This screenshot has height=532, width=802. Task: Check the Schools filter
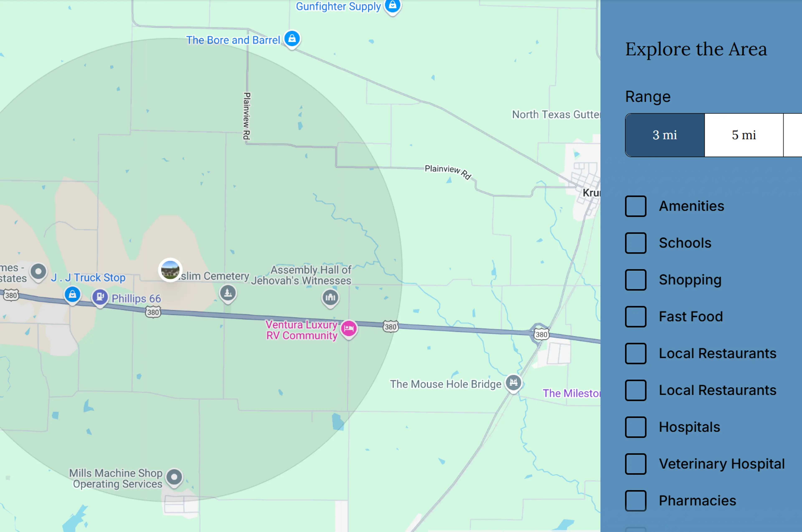click(635, 243)
